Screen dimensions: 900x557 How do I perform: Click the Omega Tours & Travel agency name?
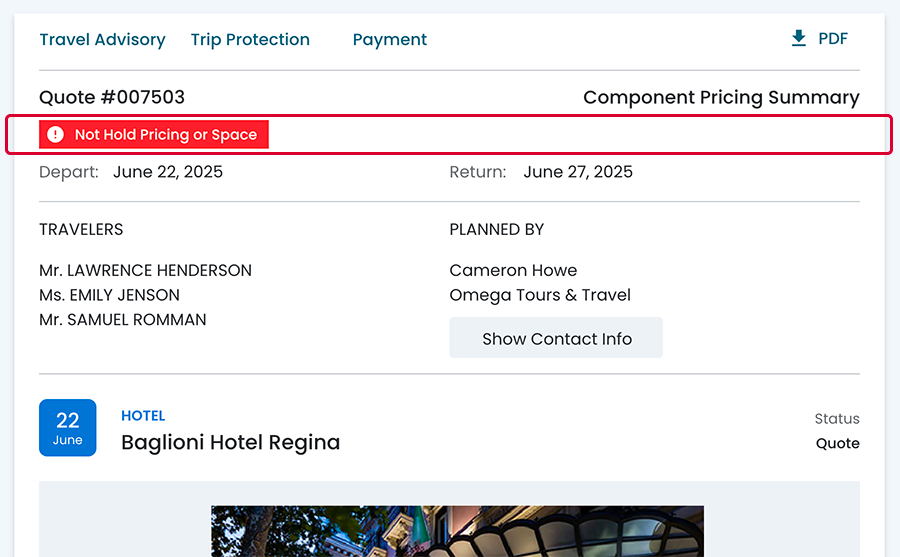pos(540,295)
